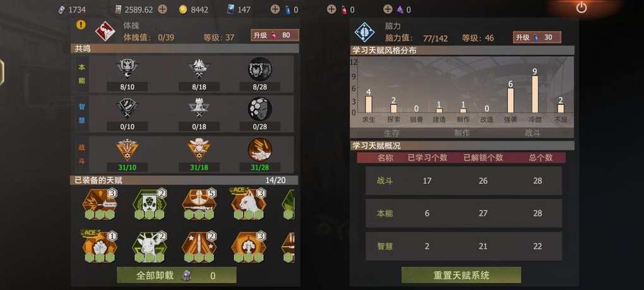Screen dimensions: 644x290
Task: Choose the fist ACE talent icon
Action: 99,247
